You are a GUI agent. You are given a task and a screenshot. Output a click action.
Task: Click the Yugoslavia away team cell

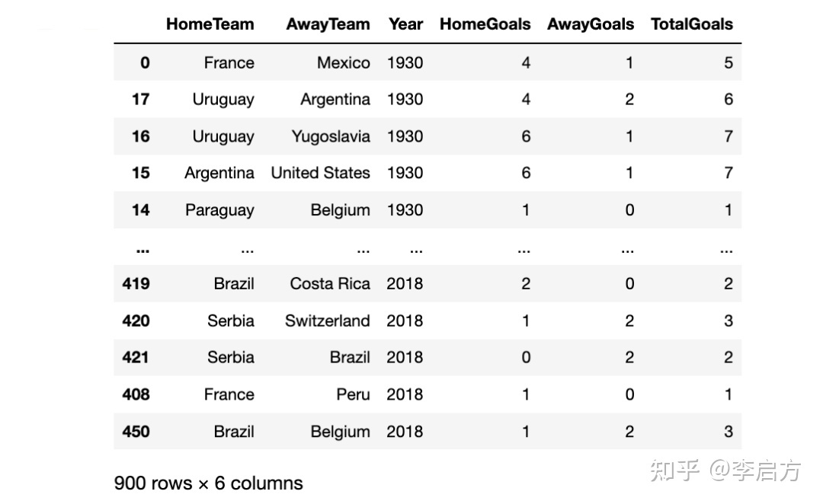331,136
